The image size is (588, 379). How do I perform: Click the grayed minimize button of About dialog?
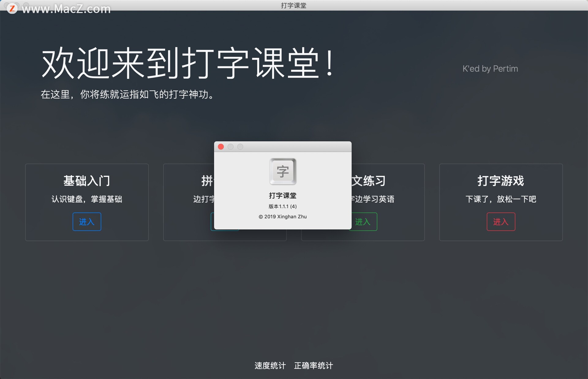pos(231,147)
